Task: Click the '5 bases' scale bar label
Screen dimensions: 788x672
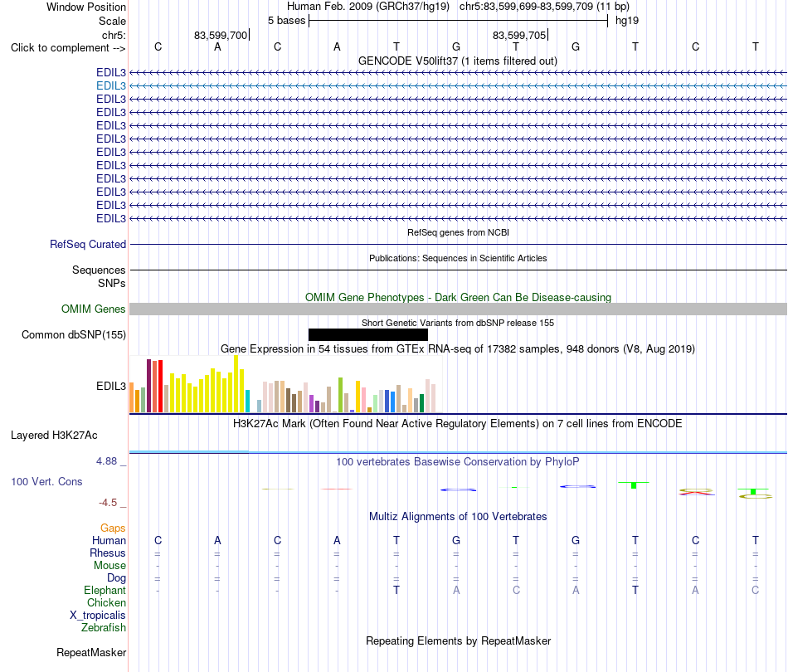Action: 286,21
